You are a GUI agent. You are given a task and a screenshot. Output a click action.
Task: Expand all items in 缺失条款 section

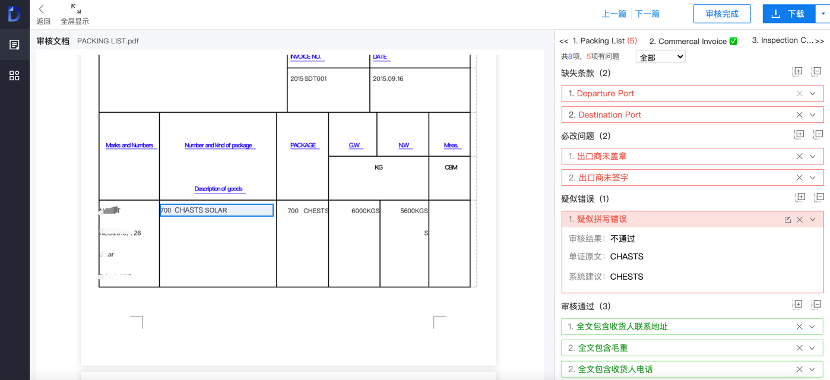798,72
